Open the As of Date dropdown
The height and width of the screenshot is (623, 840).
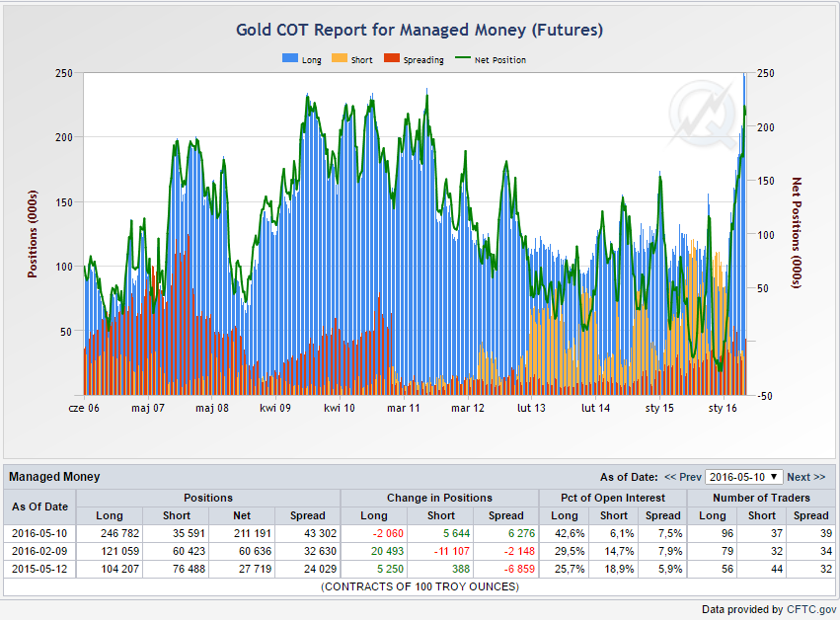(744, 477)
